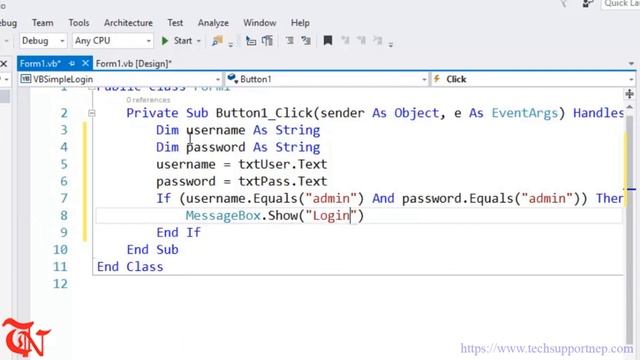Screen dimensions: 640x360
Task: Expand the Start button dropdown arrow
Action: pyautogui.click(x=199, y=41)
